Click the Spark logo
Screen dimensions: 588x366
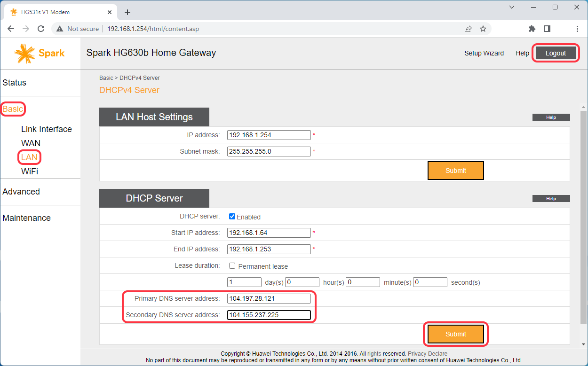(x=40, y=53)
